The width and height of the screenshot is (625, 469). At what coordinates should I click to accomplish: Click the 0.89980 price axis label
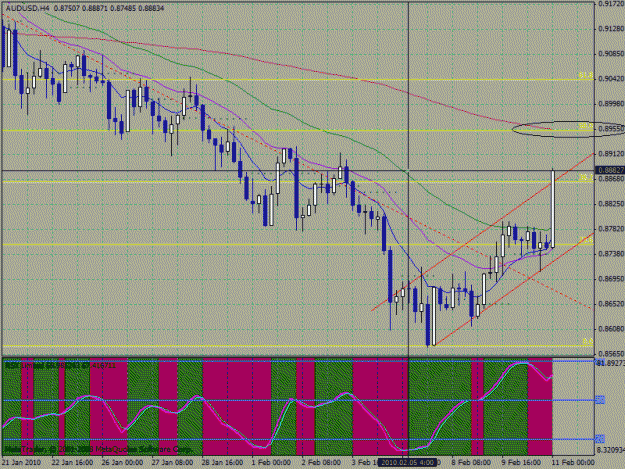tap(611, 104)
